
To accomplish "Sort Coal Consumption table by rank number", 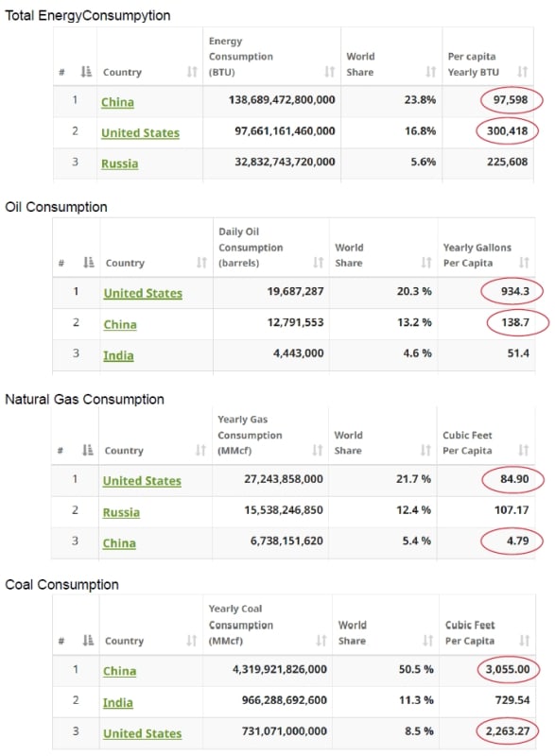I will pos(88,641).
